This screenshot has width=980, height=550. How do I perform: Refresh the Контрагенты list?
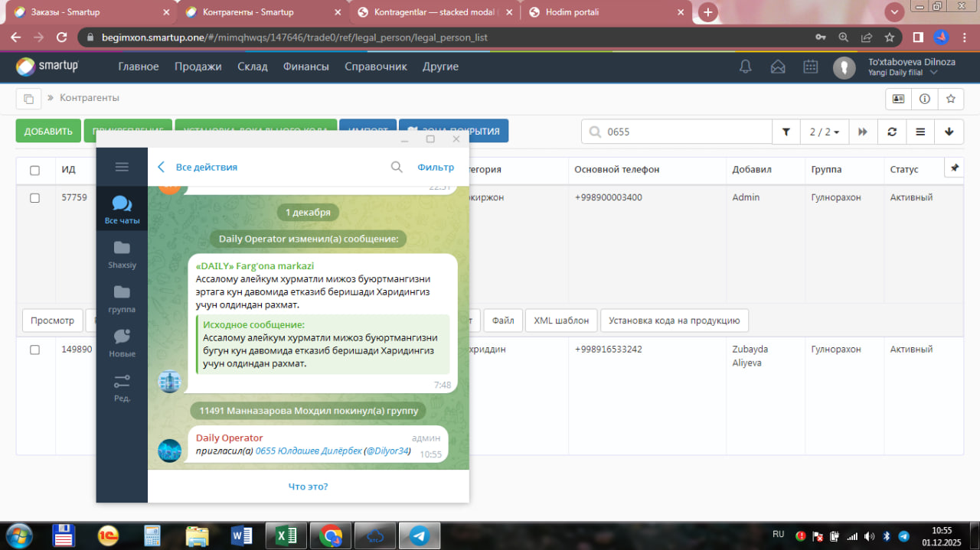coord(892,132)
